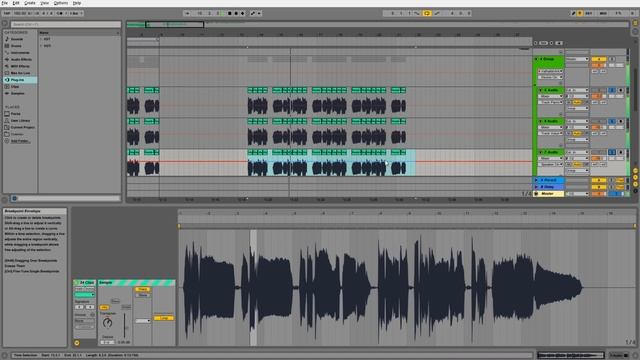The height and width of the screenshot is (360, 640).
Task: Toggle B Delay track activator button
Action: click(x=598, y=187)
